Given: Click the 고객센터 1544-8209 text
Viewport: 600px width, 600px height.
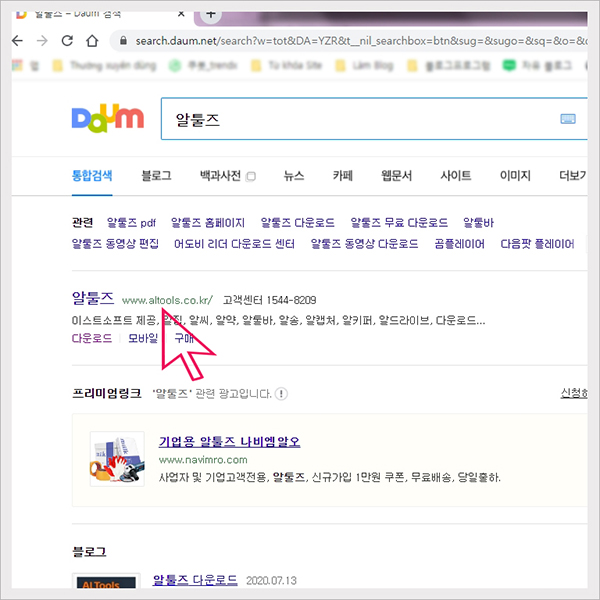Looking at the screenshot, I should (x=269, y=300).
